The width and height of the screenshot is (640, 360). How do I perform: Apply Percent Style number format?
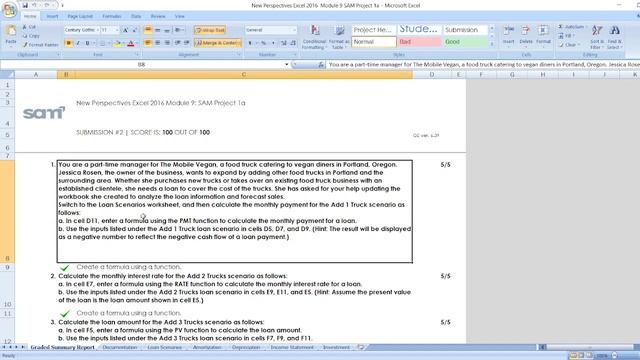coord(264,43)
